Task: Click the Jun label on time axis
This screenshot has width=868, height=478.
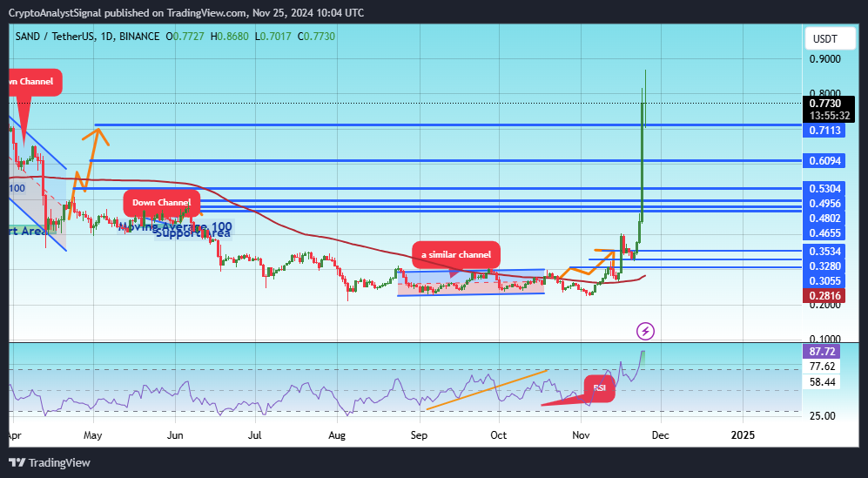Action: coord(175,435)
